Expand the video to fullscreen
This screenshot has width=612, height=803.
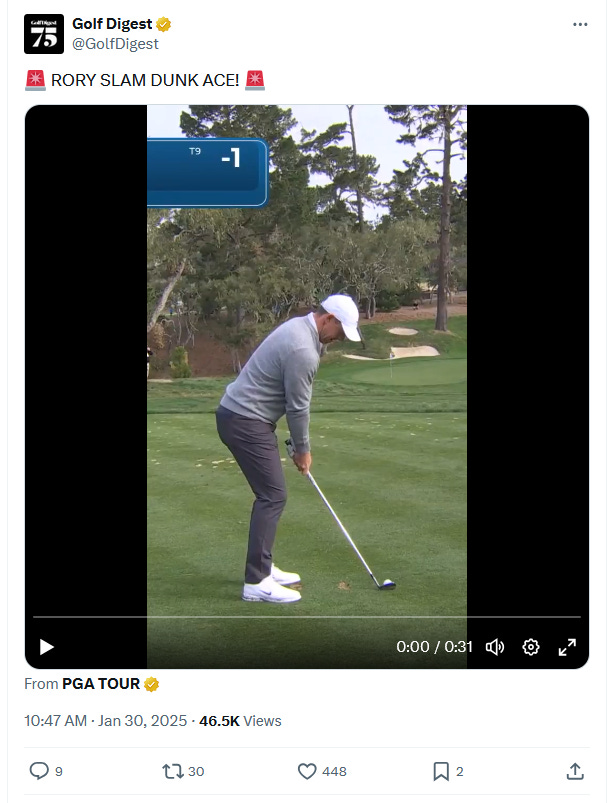pyautogui.click(x=567, y=647)
